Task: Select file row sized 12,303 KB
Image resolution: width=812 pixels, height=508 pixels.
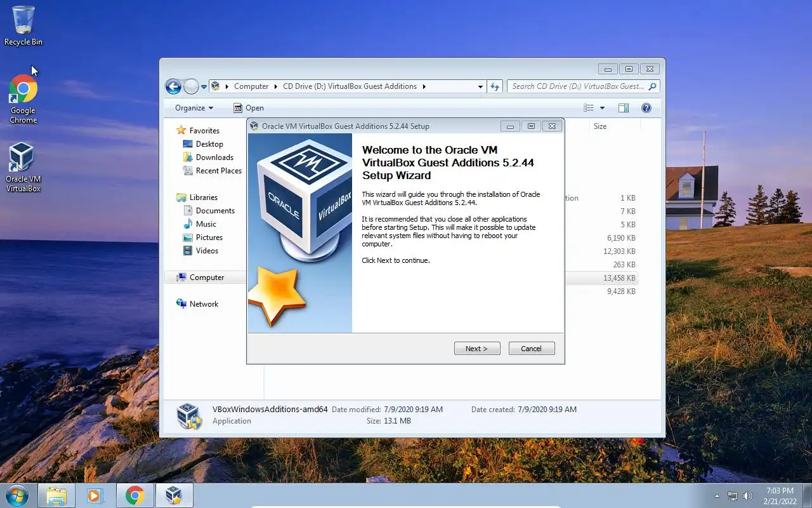Action: point(601,251)
